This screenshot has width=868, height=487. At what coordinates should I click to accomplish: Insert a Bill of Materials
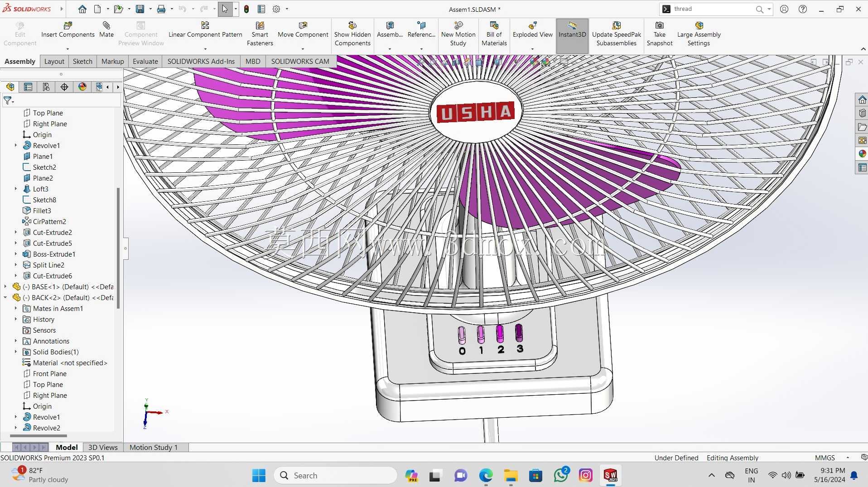[494, 34]
